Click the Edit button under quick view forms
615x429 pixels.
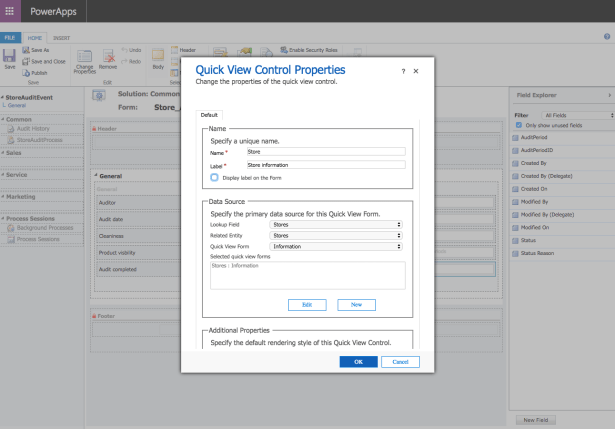(307, 304)
